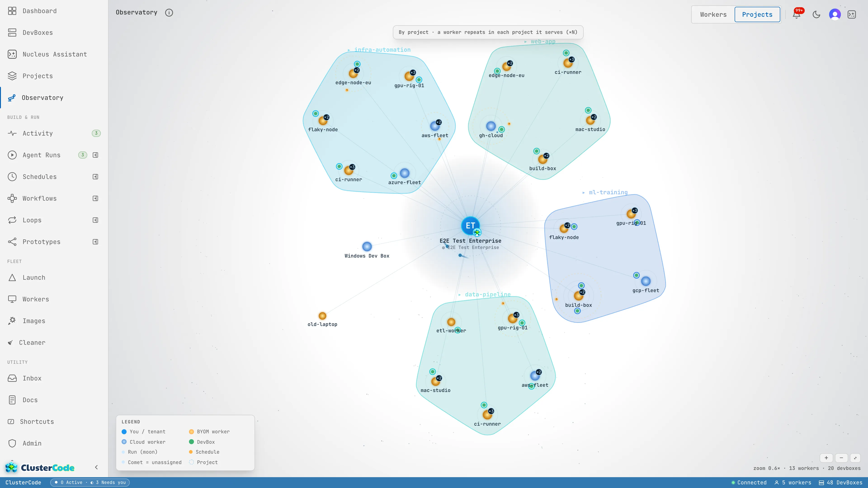Select the azure-fleet cloud worker node

click(405, 173)
